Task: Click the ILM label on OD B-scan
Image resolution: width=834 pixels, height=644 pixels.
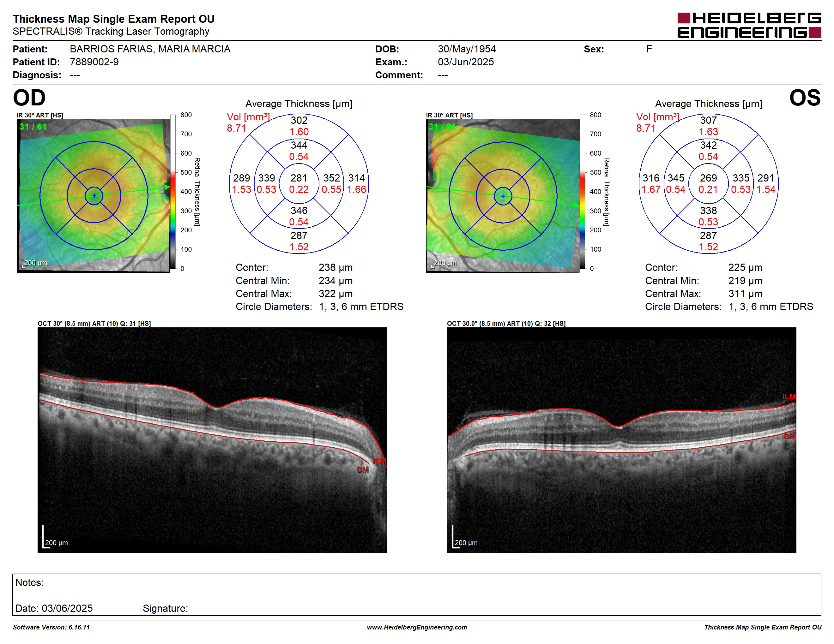Action: click(x=380, y=461)
